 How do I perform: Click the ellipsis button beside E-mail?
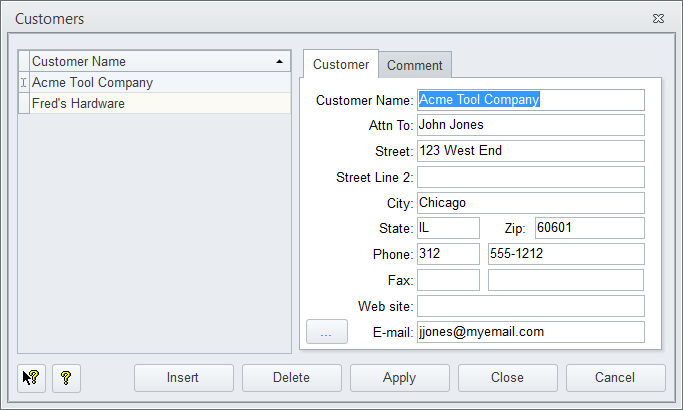(326, 332)
